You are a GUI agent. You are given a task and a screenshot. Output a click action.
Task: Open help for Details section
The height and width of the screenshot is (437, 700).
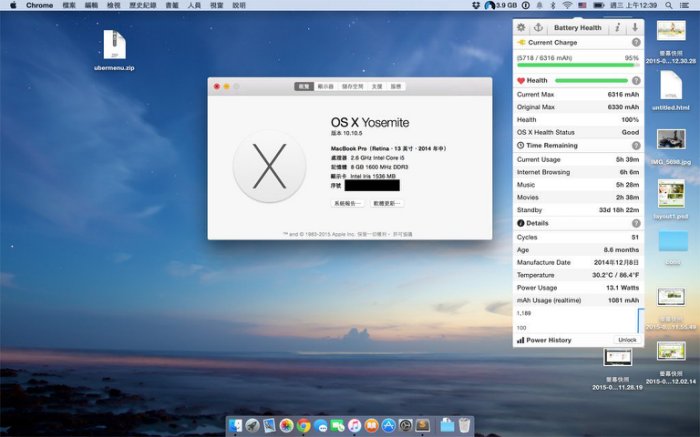(x=636, y=223)
